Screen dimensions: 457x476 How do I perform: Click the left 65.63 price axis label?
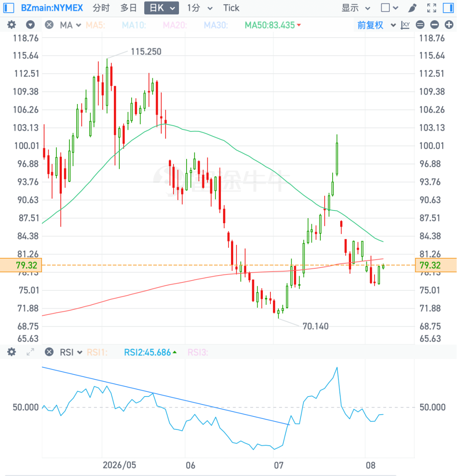pyautogui.click(x=28, y=339)
